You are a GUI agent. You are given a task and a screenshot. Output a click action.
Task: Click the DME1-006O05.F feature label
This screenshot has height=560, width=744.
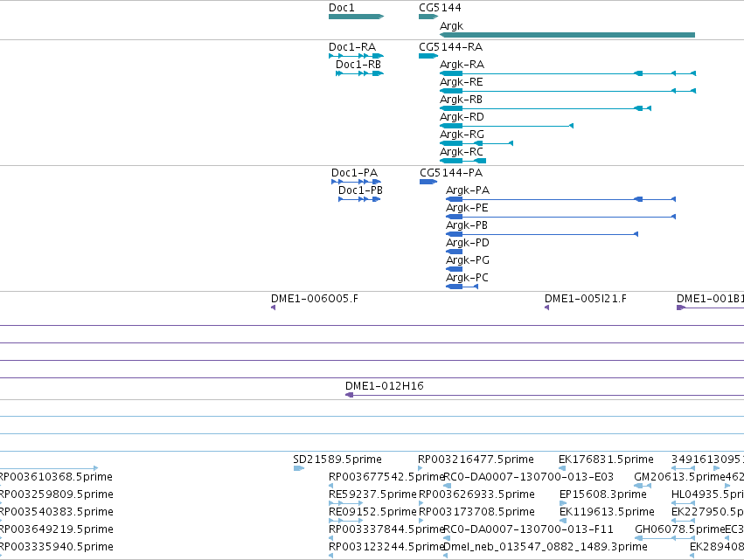[315, 299]
